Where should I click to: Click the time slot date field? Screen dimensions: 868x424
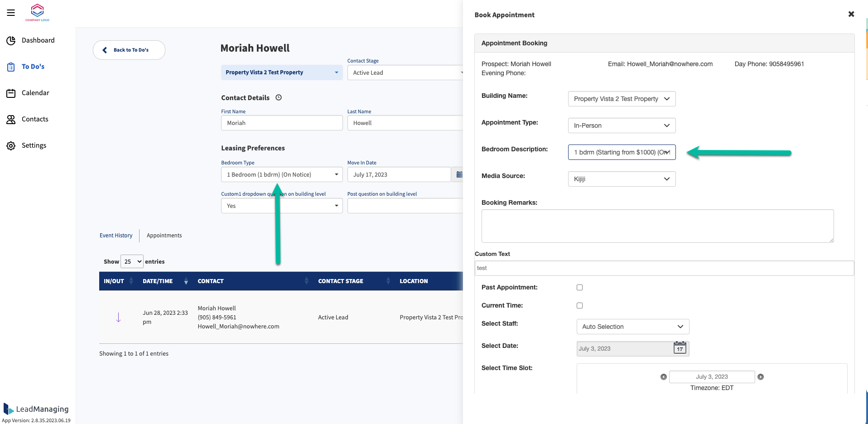(712, 377)
